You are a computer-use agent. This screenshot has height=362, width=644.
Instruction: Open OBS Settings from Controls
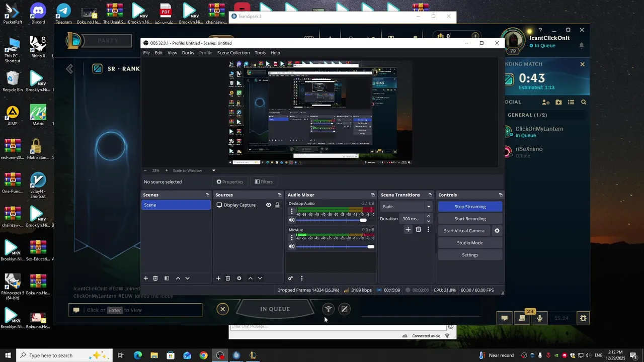pos(470,255)
